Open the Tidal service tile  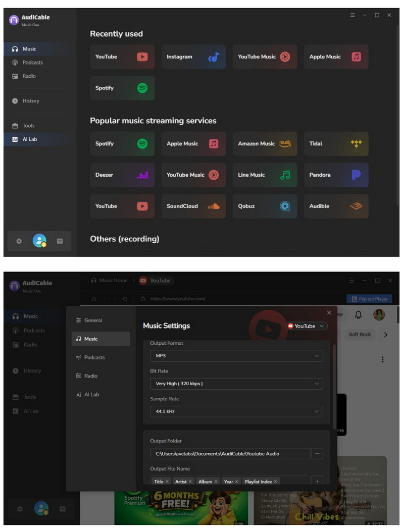[336, 144]
